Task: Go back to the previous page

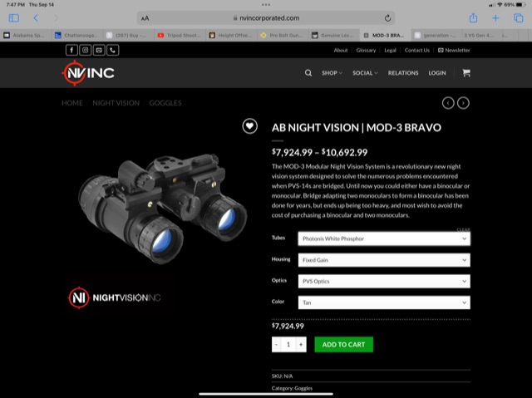Action: 36,18
